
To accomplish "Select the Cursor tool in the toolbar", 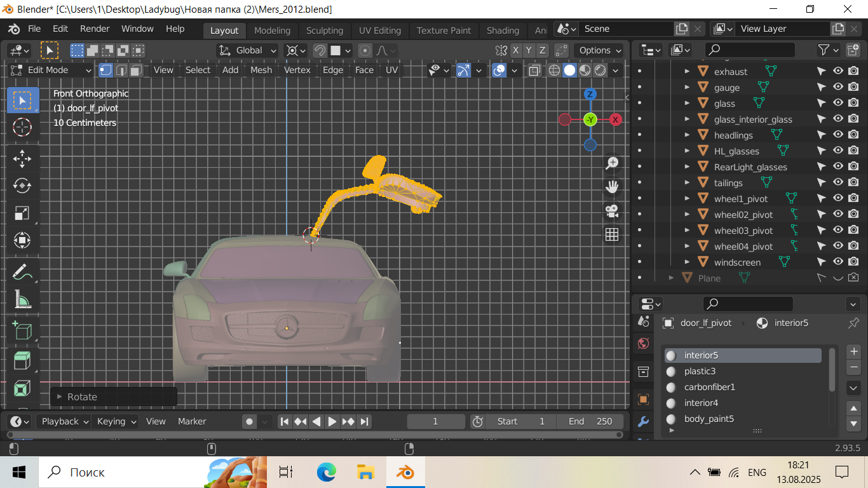I will tap(22, 127).
